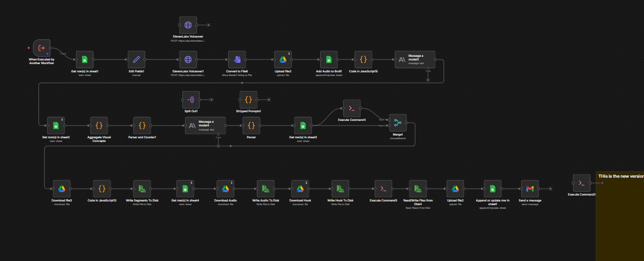Select the 'Add Audio to Broll1' sheet node
The height and width of the screenshot is (261, 644).
(x=329, y=60)
